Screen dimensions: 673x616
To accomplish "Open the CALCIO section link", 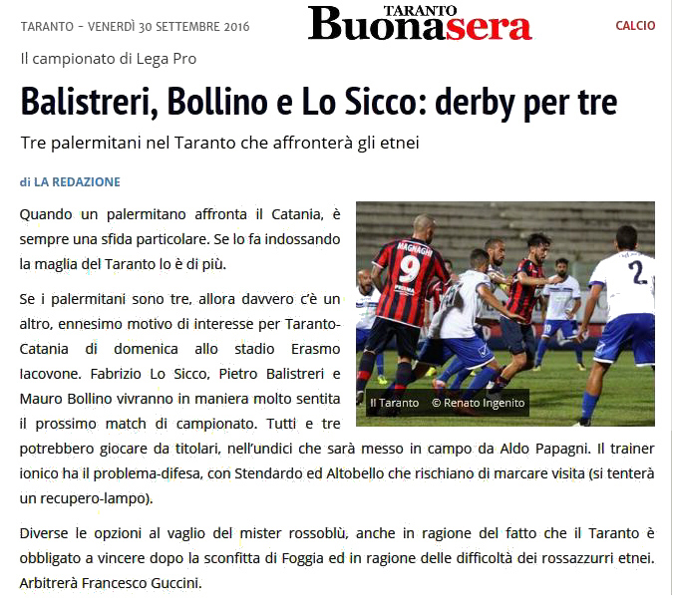I will click(635, 26).
